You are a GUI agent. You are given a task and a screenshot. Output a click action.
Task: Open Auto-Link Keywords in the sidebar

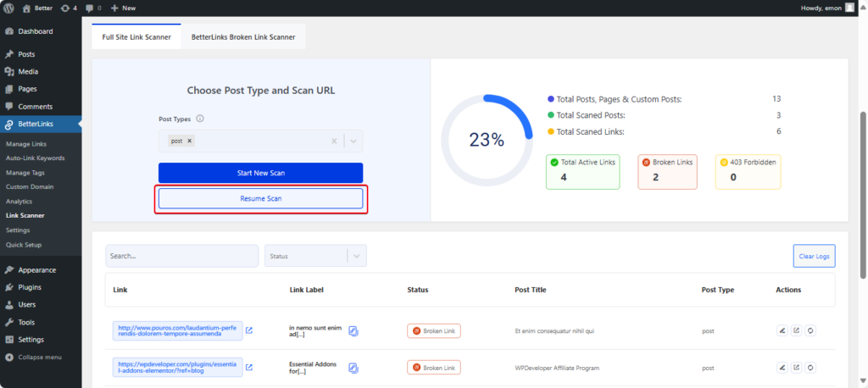[35, 158]
